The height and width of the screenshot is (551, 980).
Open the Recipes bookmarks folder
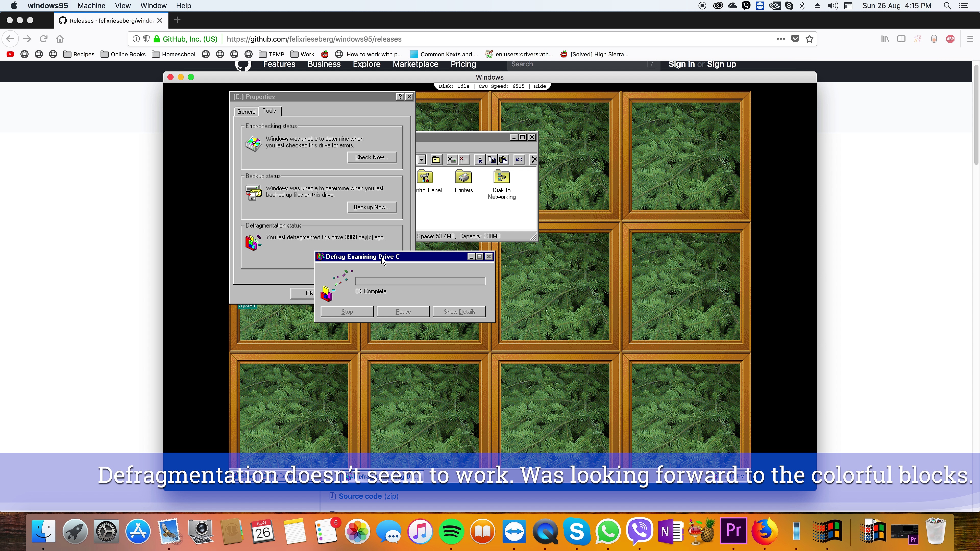coord(79,54)
